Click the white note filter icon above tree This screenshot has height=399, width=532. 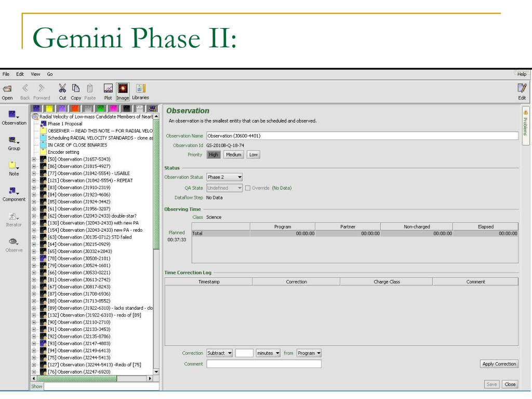(x=139, y=109)
